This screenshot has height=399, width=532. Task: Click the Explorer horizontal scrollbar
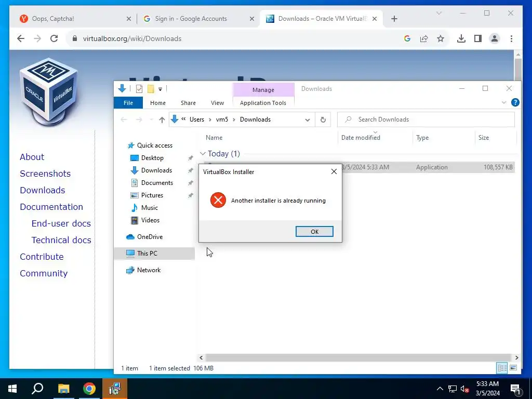[x=358, y=357]
